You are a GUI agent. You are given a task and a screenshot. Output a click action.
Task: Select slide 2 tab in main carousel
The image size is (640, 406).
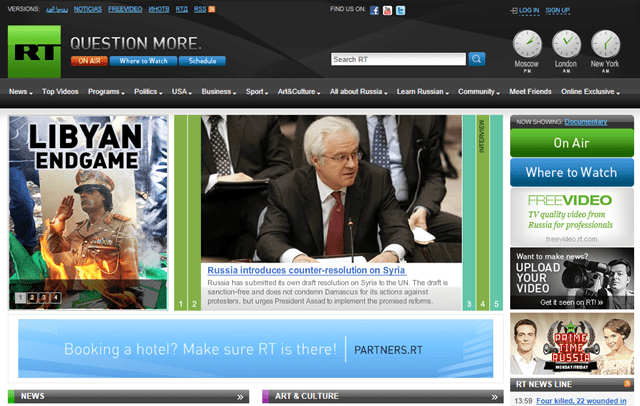pyautogui.click(x=194, y=213)
